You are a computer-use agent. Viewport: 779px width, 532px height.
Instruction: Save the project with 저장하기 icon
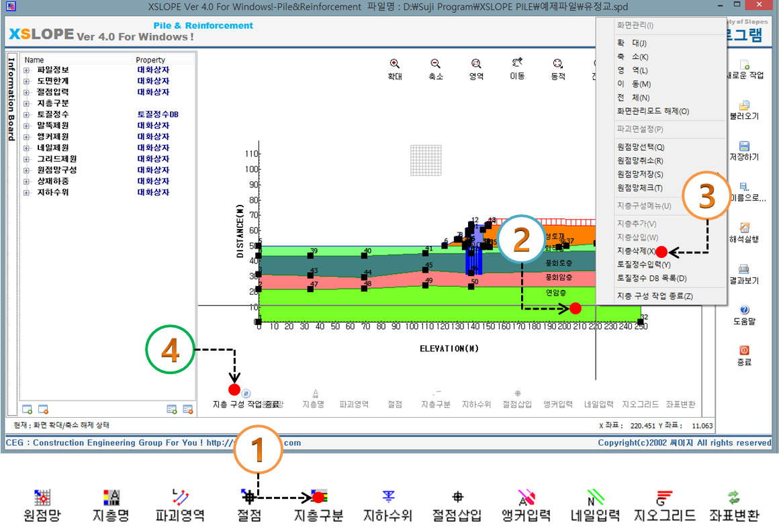tap(744, 146)
